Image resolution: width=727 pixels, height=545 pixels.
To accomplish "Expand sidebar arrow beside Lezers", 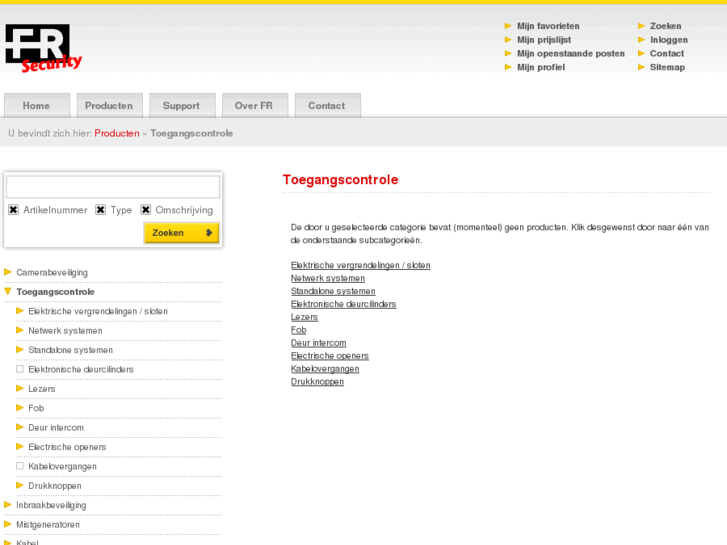I will [19, 388].
